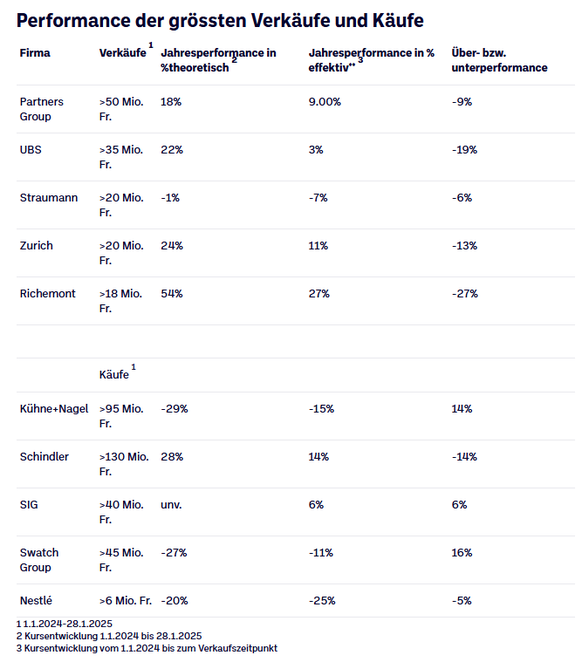Click Schindler's >130 Mio. Fr. amount
The image size is (582, 662).
[x=124, y=464]
